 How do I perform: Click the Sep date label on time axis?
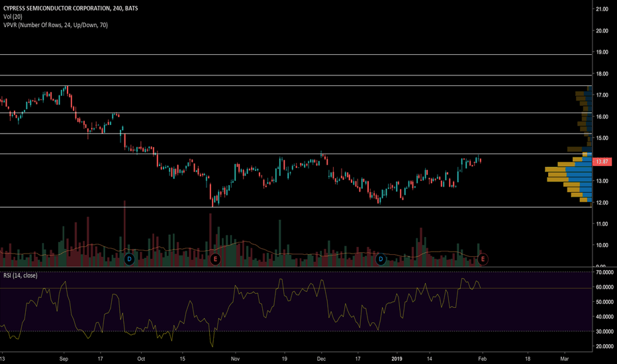point(64,359)
